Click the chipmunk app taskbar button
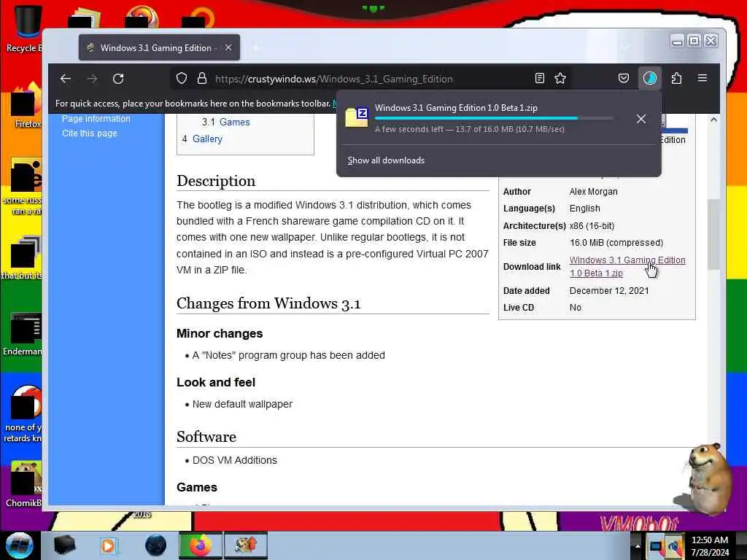 [x=246, y=545]
